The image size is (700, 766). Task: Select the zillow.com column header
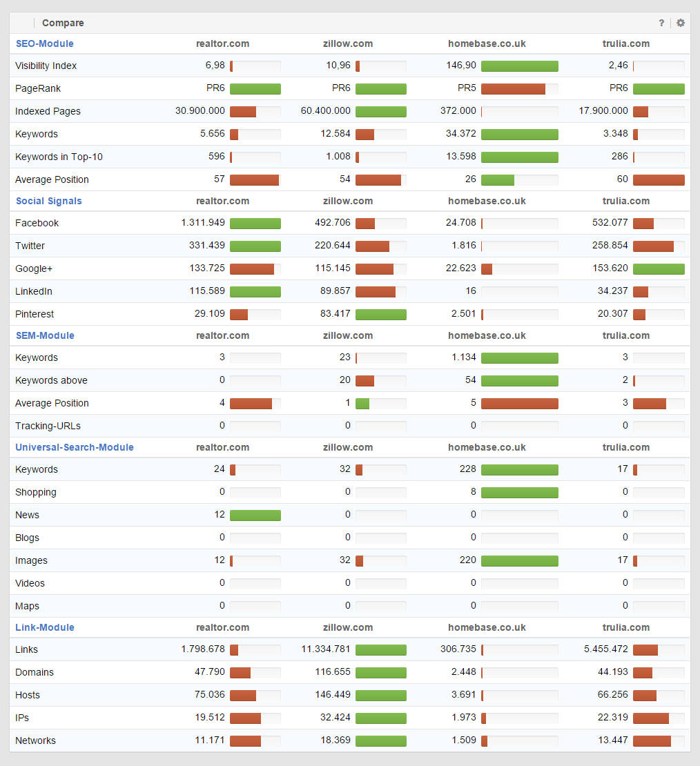pyautogui.click(x=348, y=43)
